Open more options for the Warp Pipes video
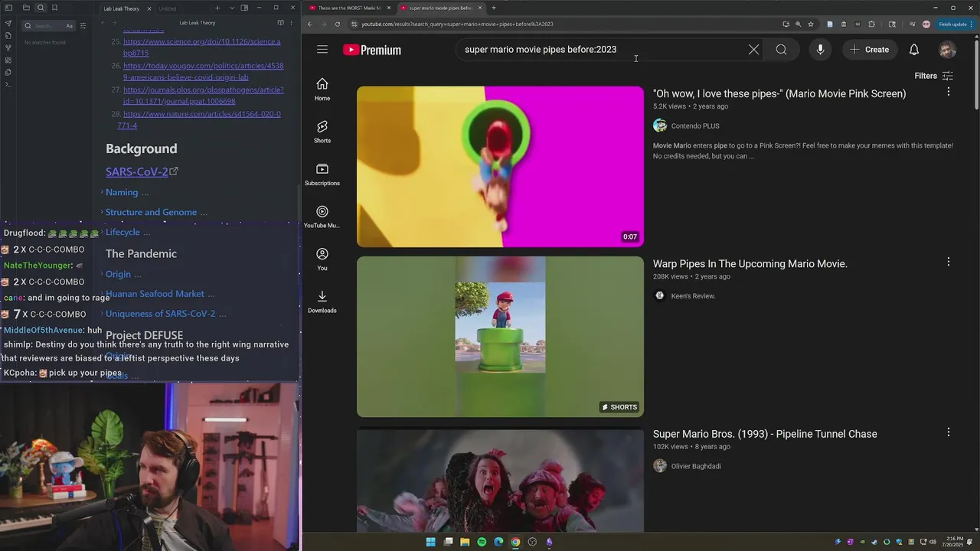This screenshot has height=551, width=980. click(x=948, y=262)
